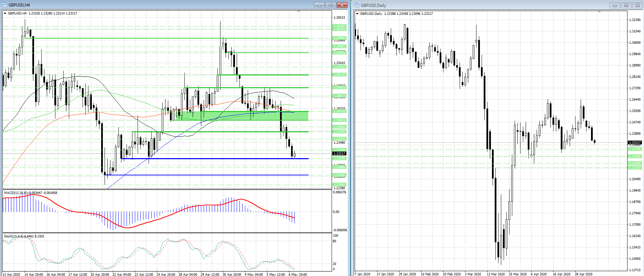Click the black 1.23217 price label on H4
Image resolution: width=644 pixels, height=276 pixels.
[340, 154]
